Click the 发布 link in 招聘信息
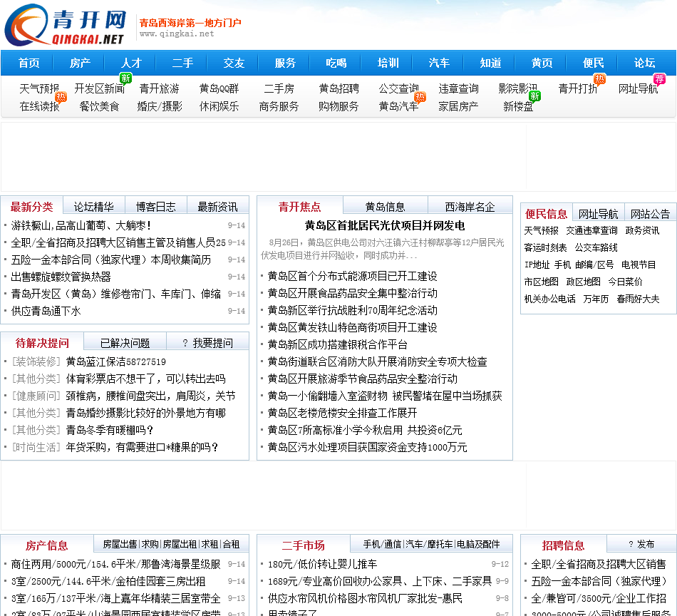Screen dimensions: 677x616 pos(641,544)
